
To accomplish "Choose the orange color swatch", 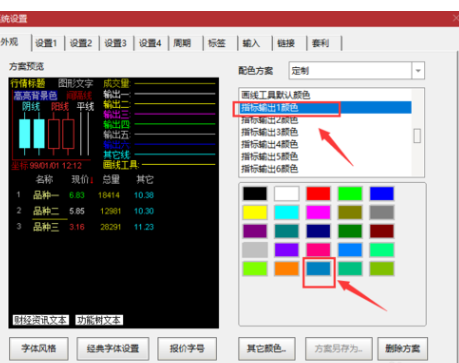I will [x=287, y=269].
